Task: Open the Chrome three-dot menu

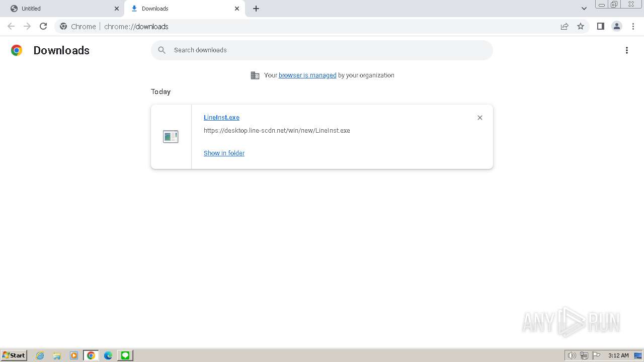Action: (x=633, y=26)
